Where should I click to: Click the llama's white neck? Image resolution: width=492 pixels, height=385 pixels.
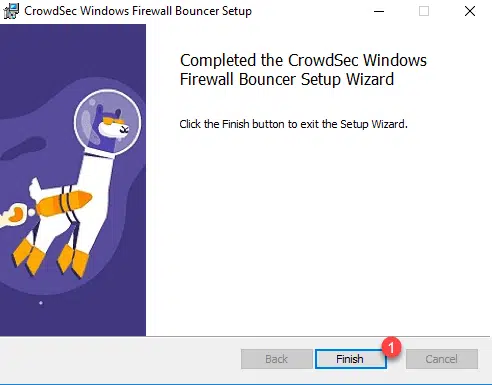click(x=94, y=172)
